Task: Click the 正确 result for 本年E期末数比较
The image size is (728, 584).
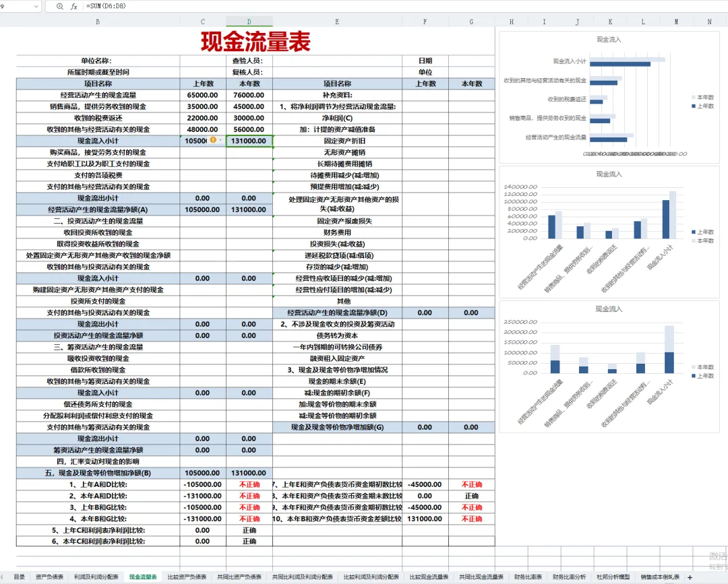Action: click(x=472, y=496)
